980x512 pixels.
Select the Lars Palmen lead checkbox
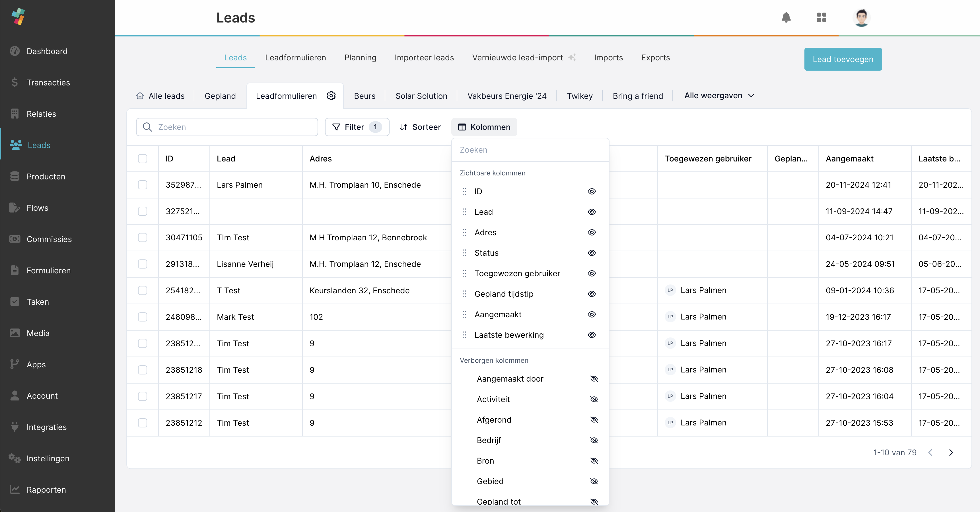pos(142,185)
